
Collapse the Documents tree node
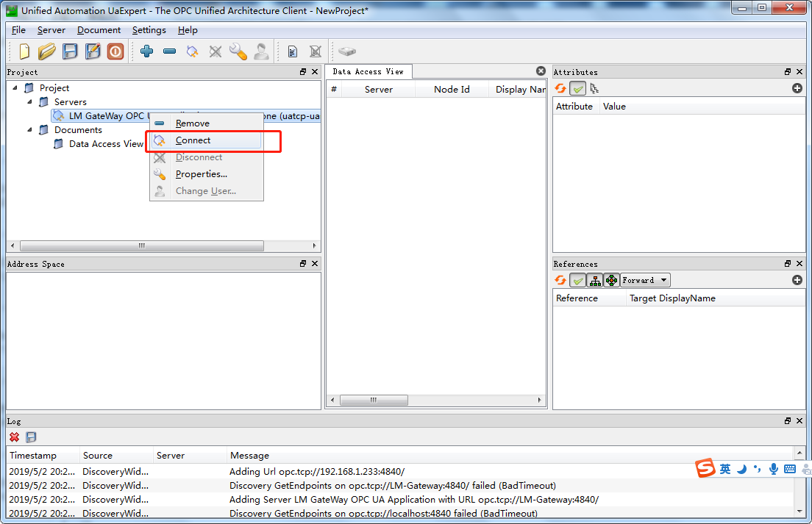click(x=29, y=130)
